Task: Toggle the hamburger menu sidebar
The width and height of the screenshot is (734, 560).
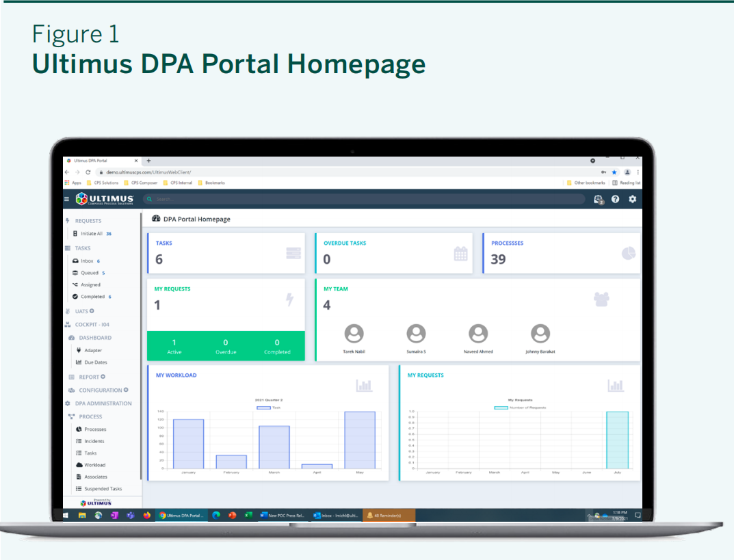Action: click(x=67, y=199)
